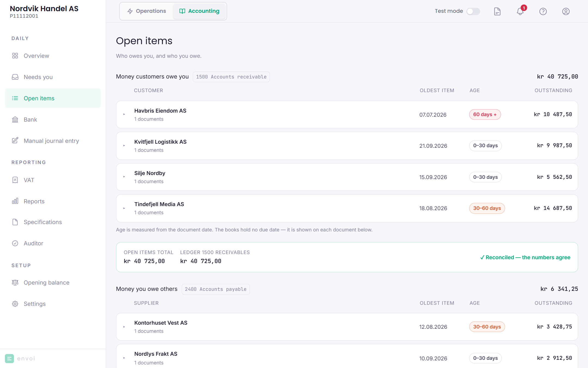This screenshot has height=368, width=588.
Task: Open VAT reporting page
Action: (x=53, y=180)
